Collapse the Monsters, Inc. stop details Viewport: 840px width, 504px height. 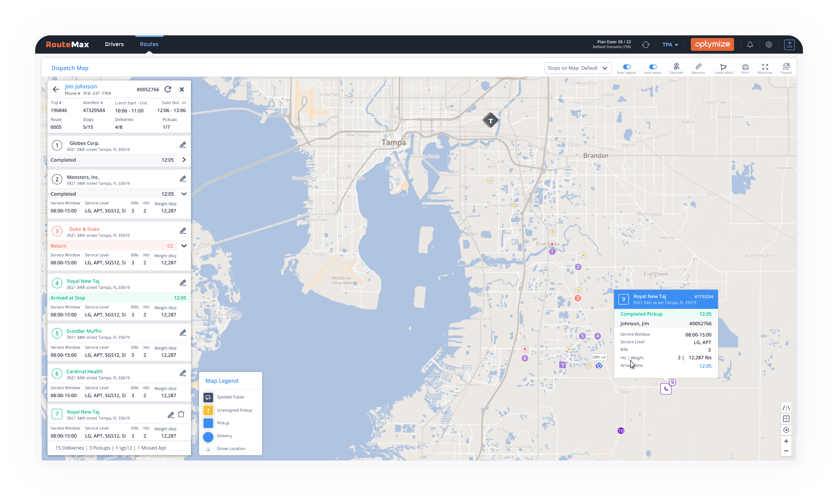(184, 194)
